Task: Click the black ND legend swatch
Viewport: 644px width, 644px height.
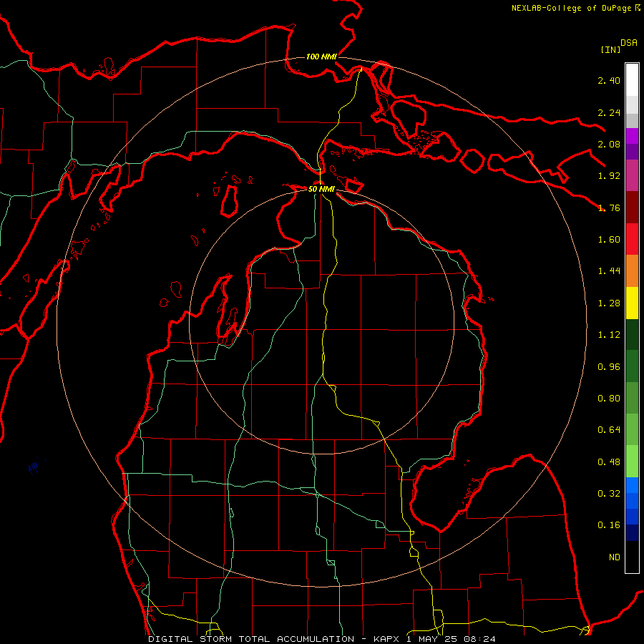Action: click(632, 557)
